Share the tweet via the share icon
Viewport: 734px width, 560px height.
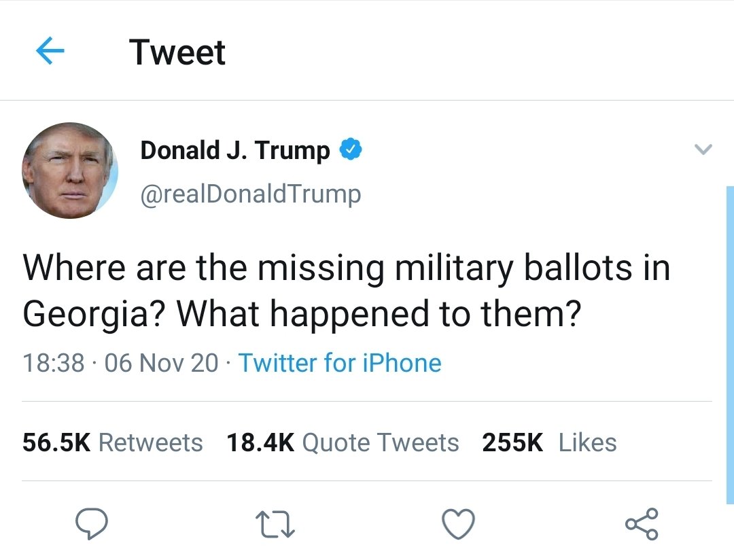[642, 524]
